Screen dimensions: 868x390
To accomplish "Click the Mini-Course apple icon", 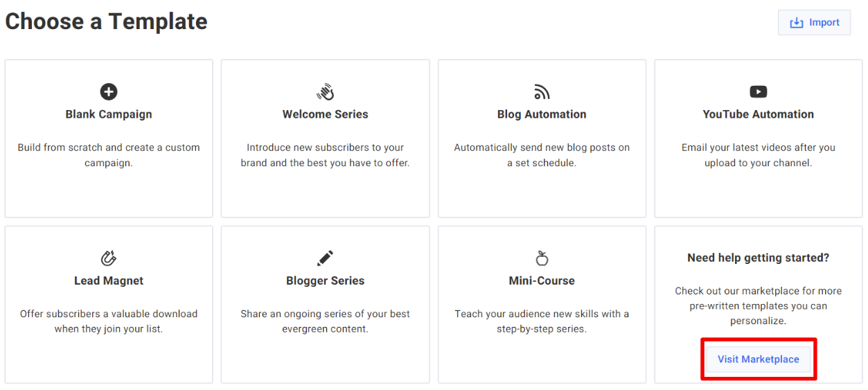I will (542, 258).
